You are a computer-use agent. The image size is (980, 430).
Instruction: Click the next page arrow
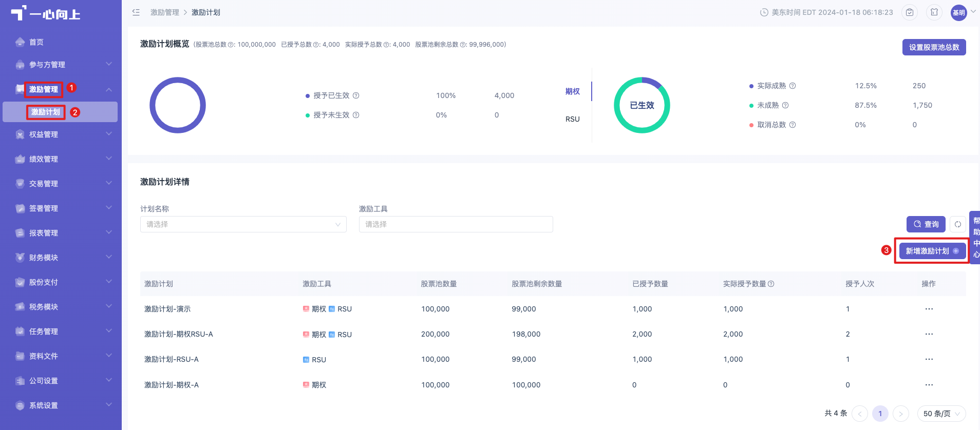(x=901, y=414)
